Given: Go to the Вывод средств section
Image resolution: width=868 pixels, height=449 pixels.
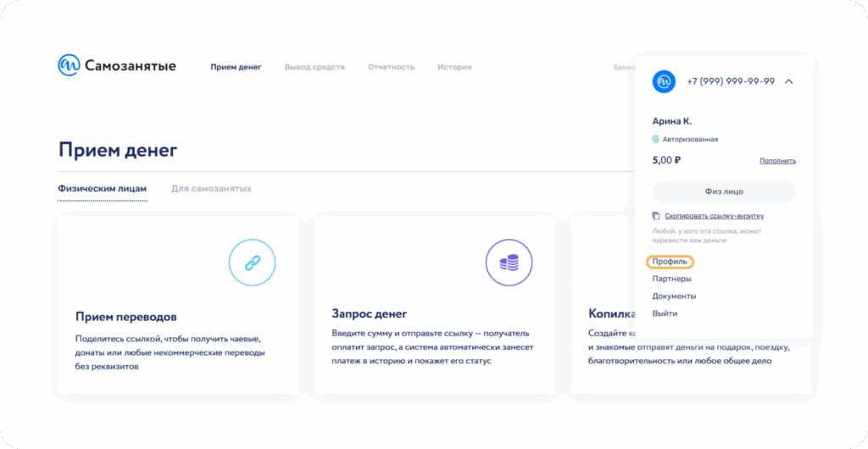Looking at the screenshot, I should point(314,67).
